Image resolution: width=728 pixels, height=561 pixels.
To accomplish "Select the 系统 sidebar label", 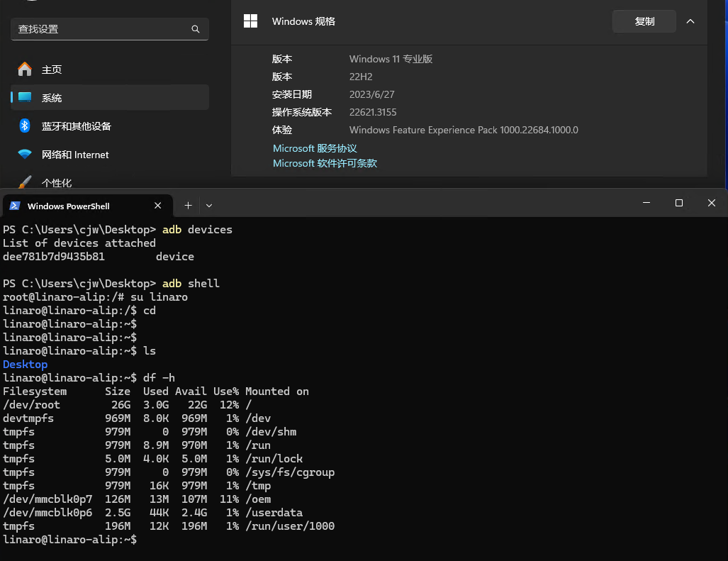I will coord(52,98).
